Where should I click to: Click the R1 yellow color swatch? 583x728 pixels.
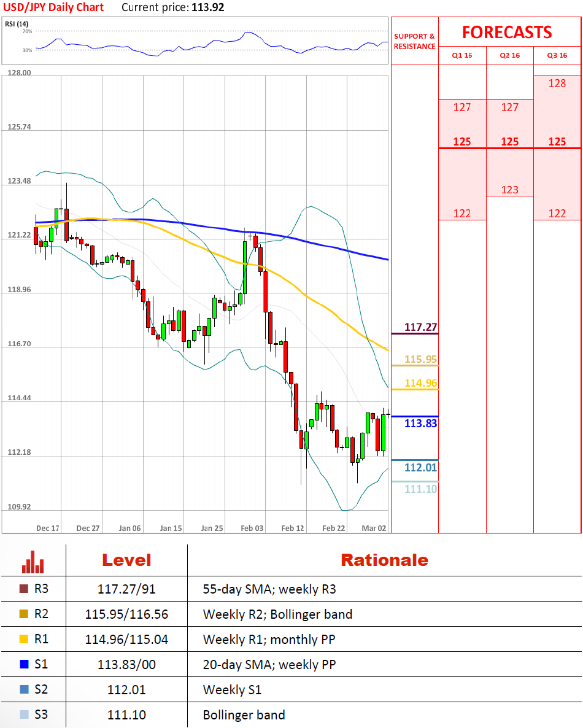(24, 639)
